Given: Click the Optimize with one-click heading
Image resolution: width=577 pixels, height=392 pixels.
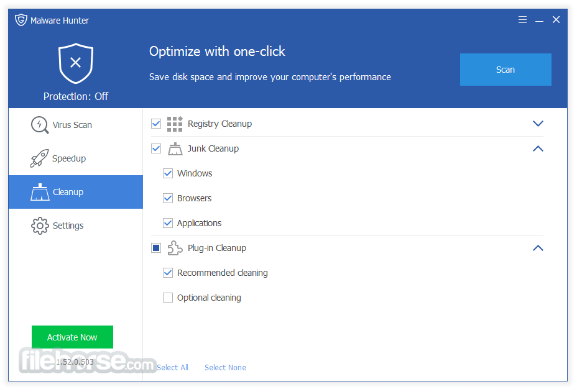Looking at the screenshot, I should pyautogui.click(x=217, y=52).
